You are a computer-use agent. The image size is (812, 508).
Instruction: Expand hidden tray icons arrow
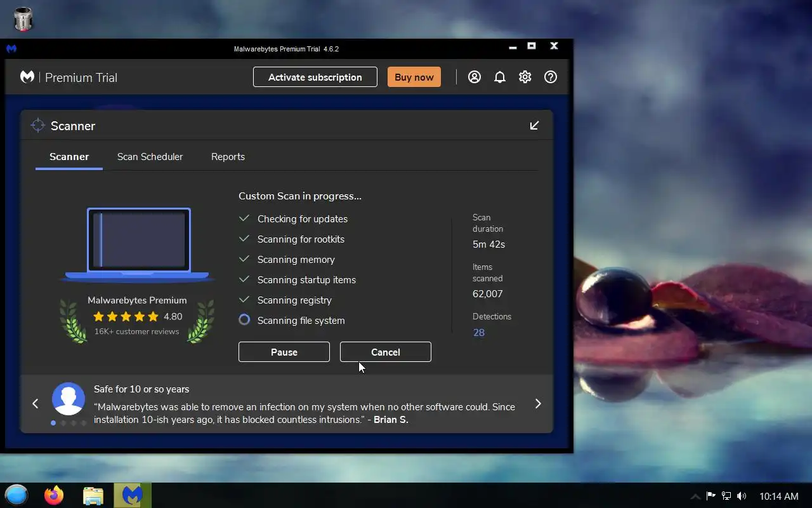pyautogui.click(x=695, y=497)
